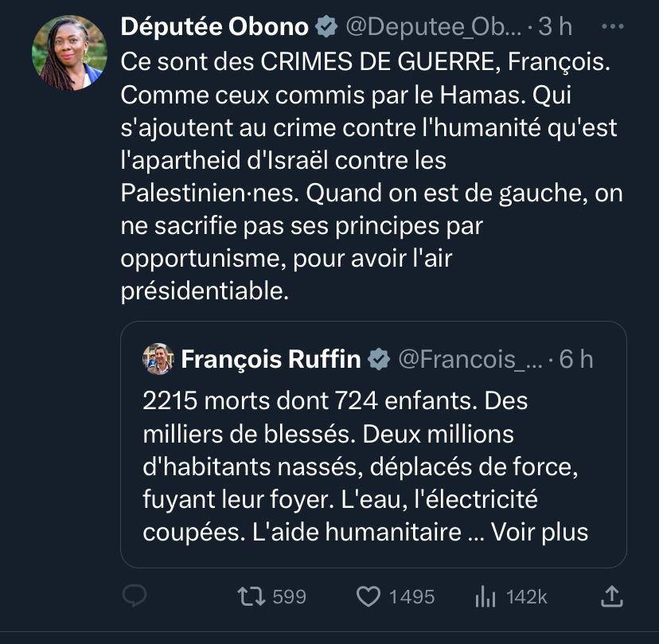
Task: View tweet analytics via the bar chart icon
Action: [x=486, y=596]
